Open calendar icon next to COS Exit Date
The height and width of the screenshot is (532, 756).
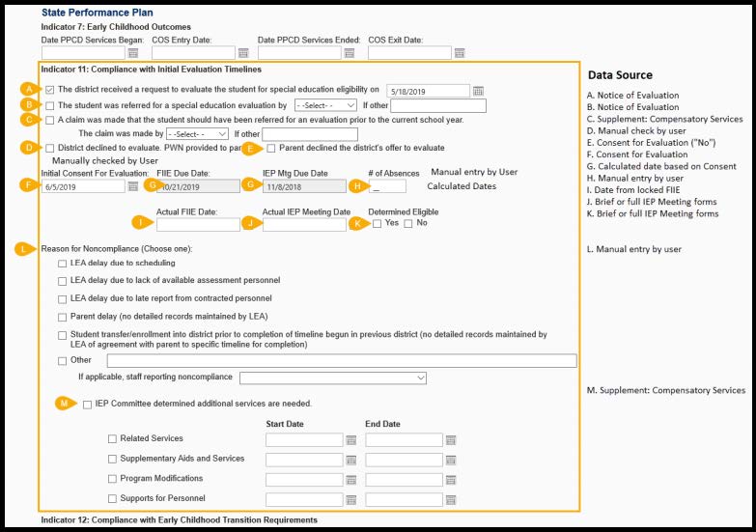[459, 53]
